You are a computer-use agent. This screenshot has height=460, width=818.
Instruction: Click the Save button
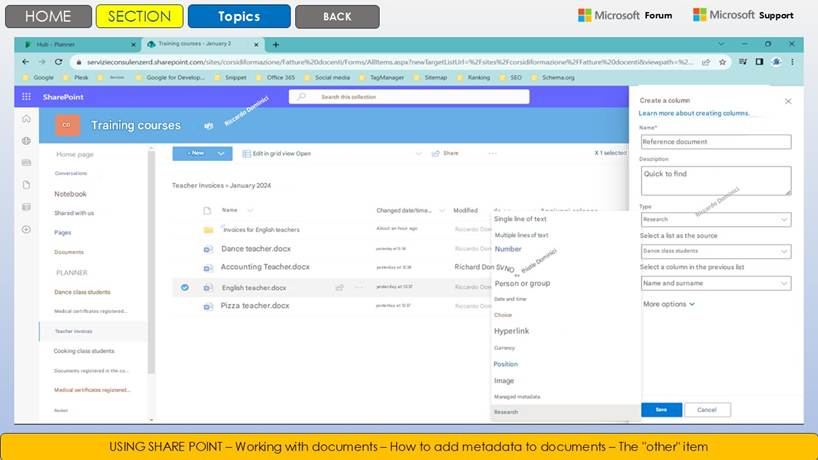pyautogui.click(x=661, y=410)
